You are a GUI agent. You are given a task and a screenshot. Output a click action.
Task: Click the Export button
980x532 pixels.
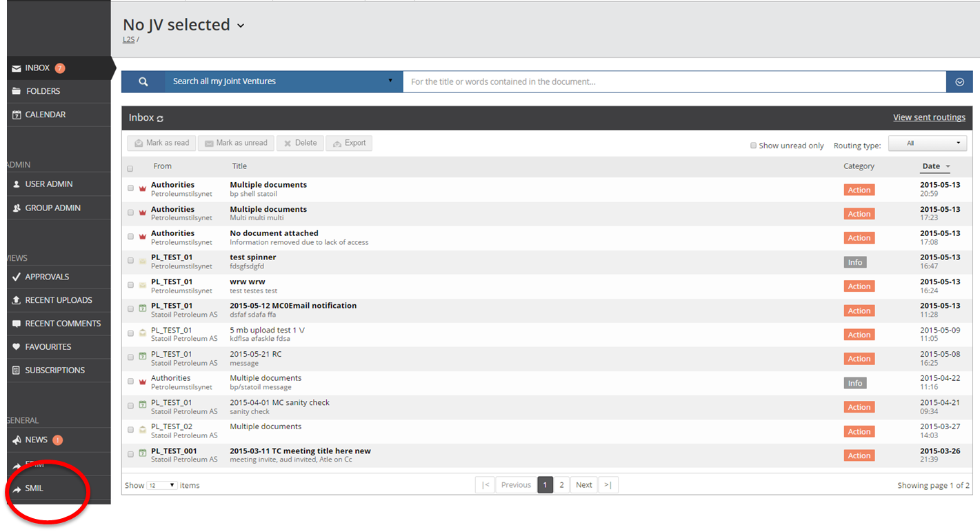point(349,143)
